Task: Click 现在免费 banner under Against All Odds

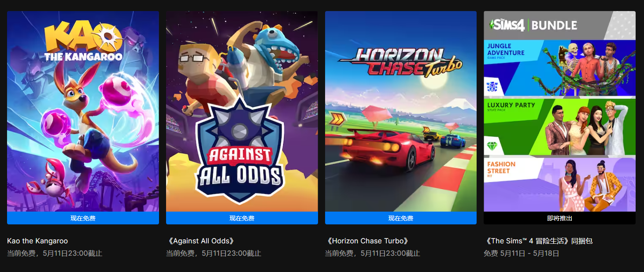Action: 242,218
